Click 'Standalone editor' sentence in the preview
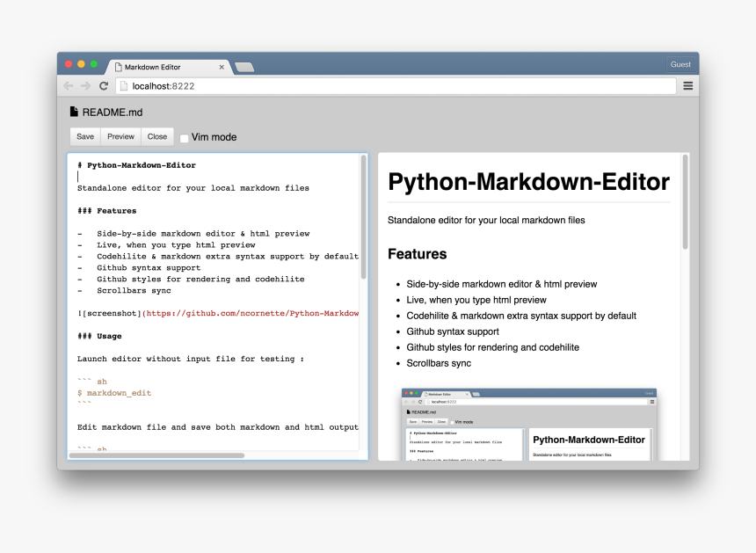The image size is (756, 553). 486,220
